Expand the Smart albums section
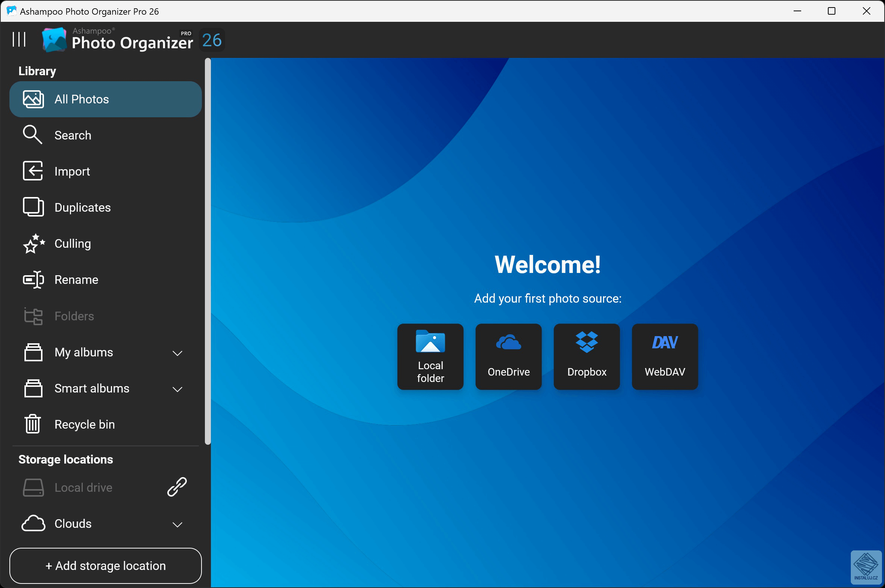Image resolution: width=885 pixels, height=588 pixels. pyautogui.click(x=177, y=388)
